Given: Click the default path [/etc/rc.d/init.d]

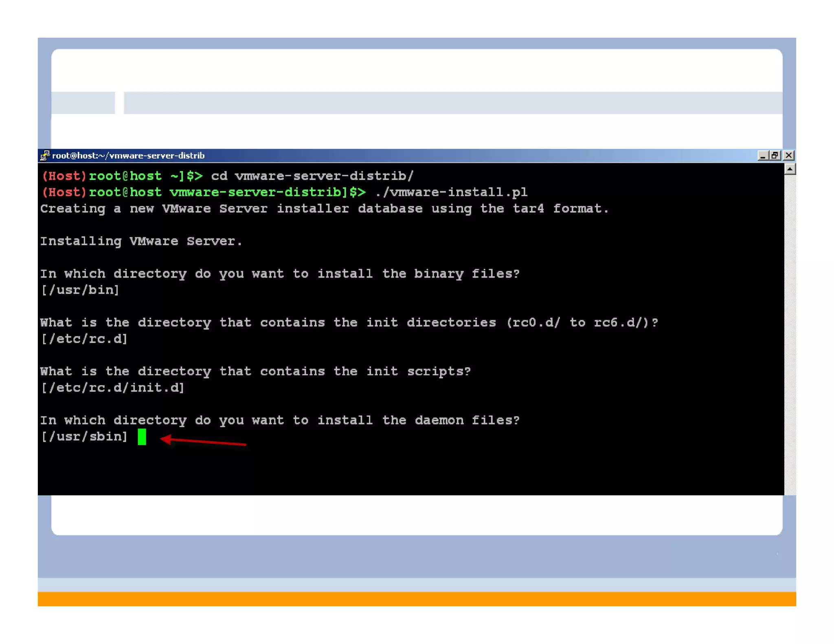Looking at the screenshot, I should click(x=113, y=388).
